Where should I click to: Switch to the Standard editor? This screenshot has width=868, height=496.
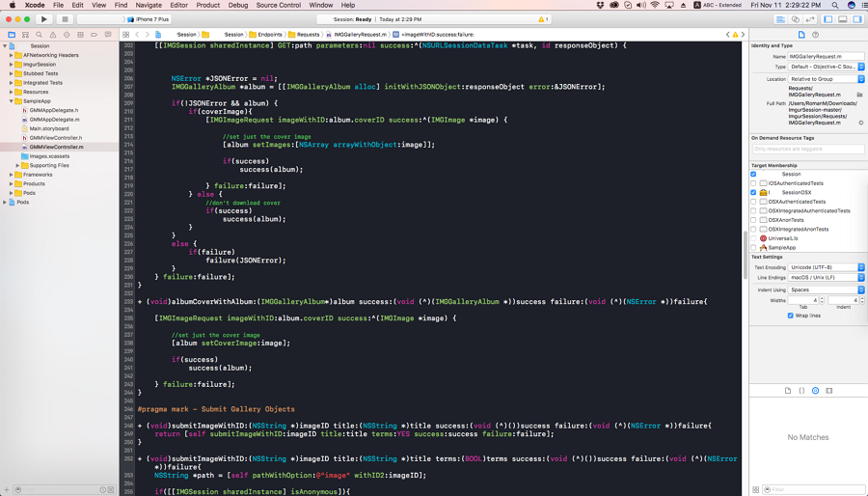click(x=780, y=19)
